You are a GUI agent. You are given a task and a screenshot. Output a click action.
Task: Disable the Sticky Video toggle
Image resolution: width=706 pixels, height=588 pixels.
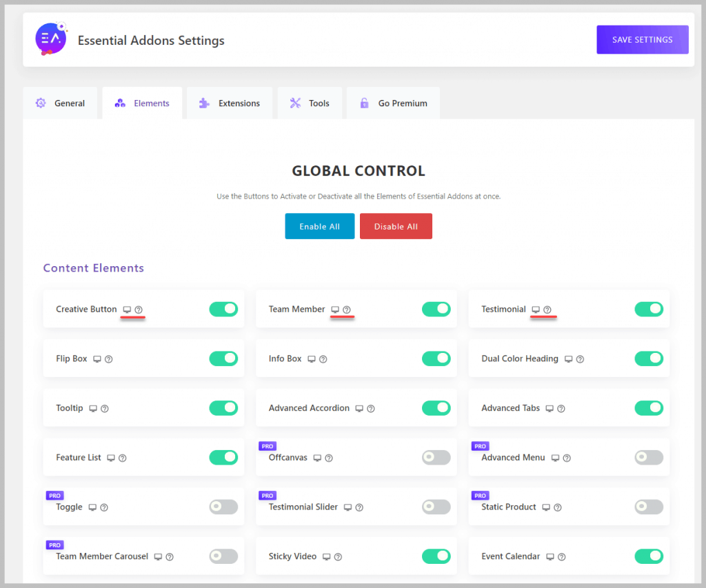[436, 557]
